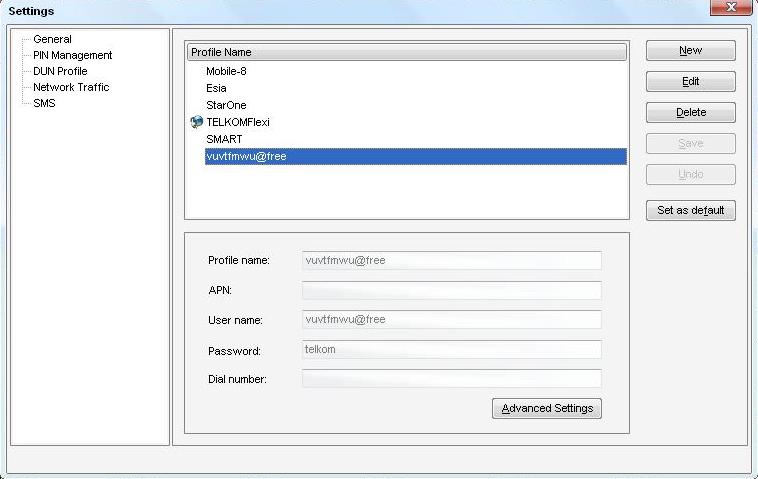Screen dimensions: 758x479
Task: Click the empty APN input field
Action: pyautogui.click(x=452, y=290)
